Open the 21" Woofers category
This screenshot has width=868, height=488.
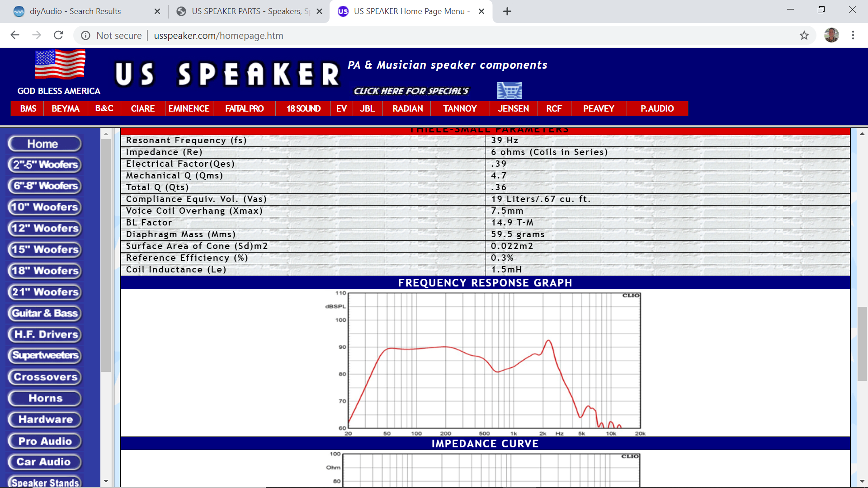[x=44, y=292]
